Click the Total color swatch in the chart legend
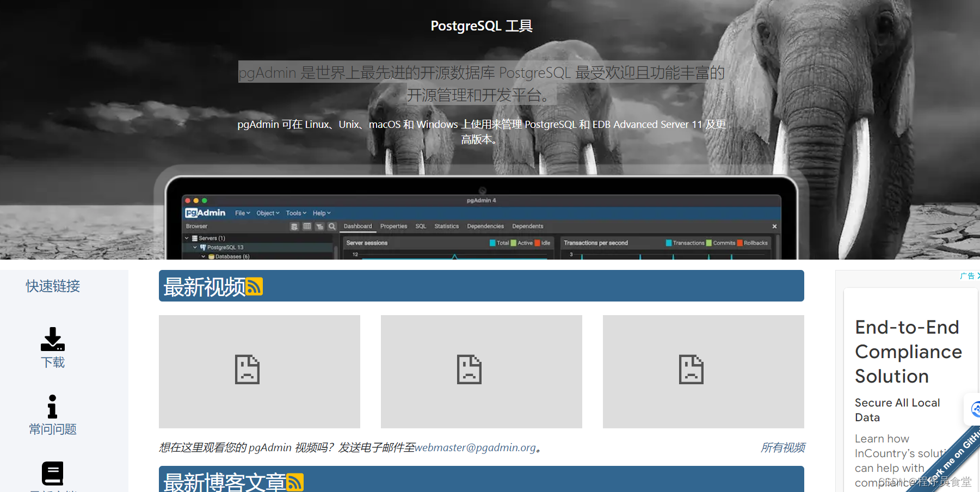 494,243
